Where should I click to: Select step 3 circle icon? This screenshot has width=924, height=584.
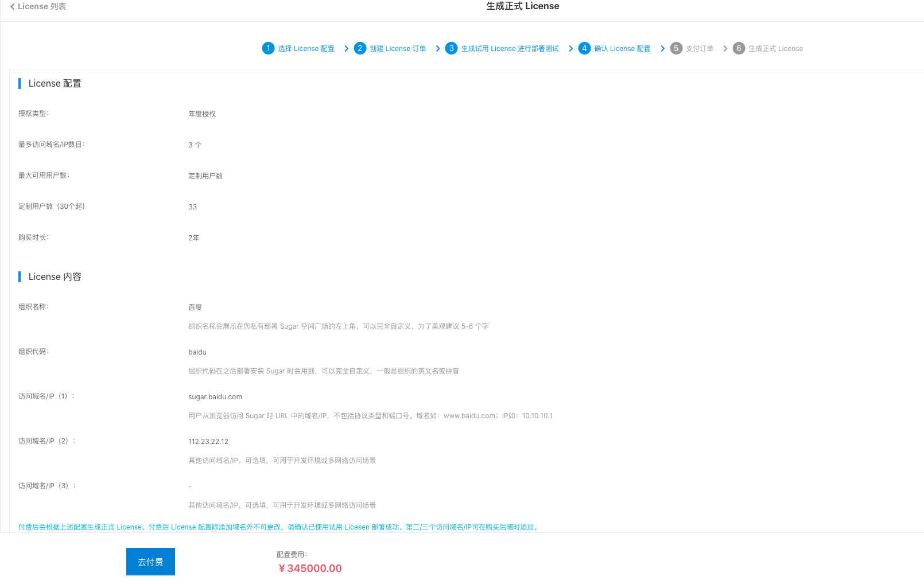(x=452, y=48)
